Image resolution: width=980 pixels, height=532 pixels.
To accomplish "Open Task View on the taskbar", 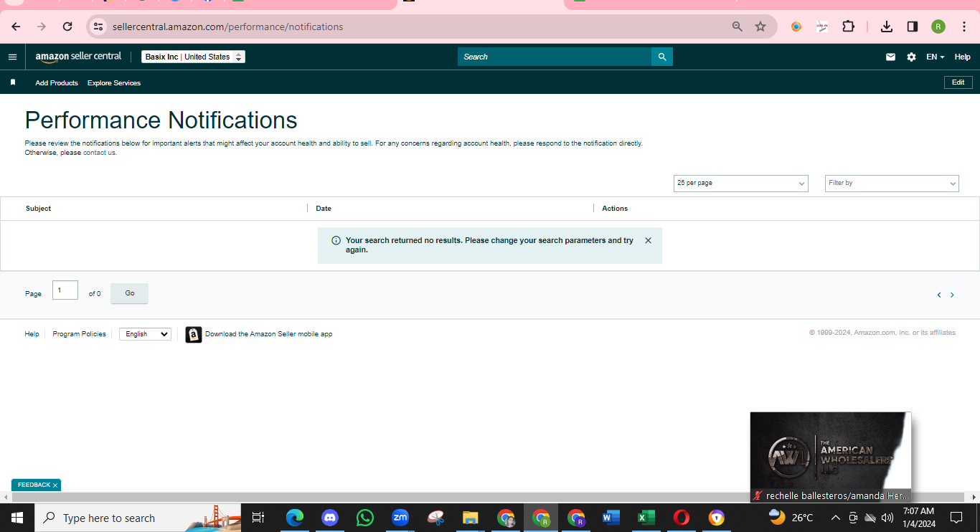I will (258, 518).
